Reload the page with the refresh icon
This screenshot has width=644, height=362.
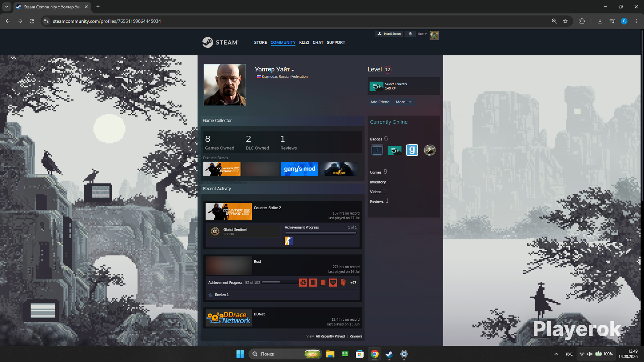tap(32, 21)
